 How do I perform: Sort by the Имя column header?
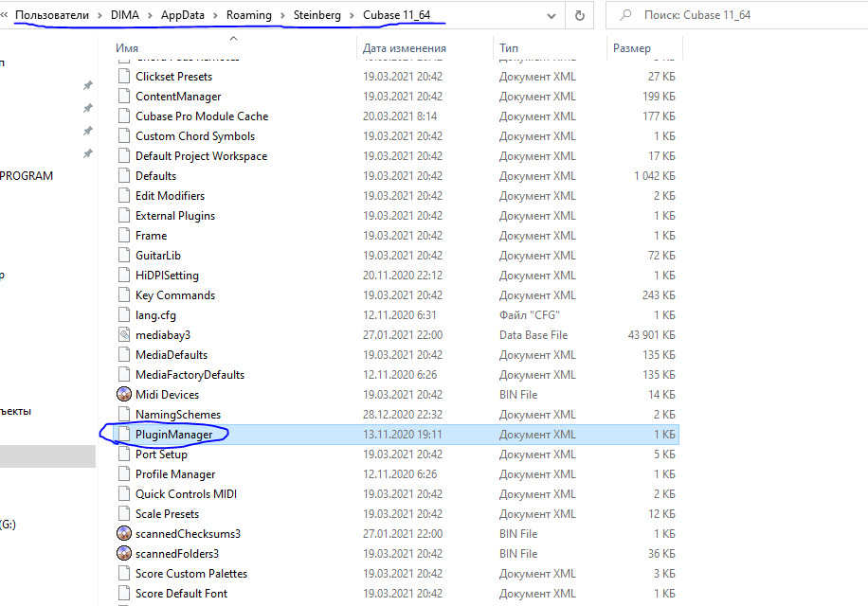click(x=127, y=48)
